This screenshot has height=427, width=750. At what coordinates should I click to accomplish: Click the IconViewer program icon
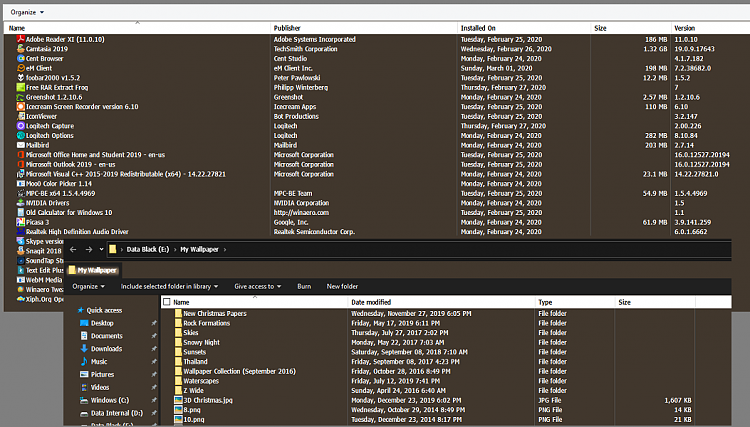[21, 116]
